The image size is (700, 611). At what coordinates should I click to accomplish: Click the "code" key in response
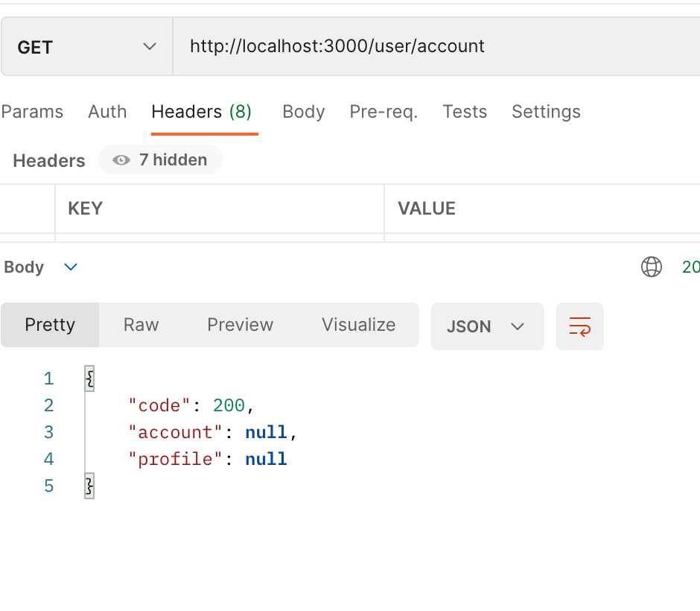point(159,405)
